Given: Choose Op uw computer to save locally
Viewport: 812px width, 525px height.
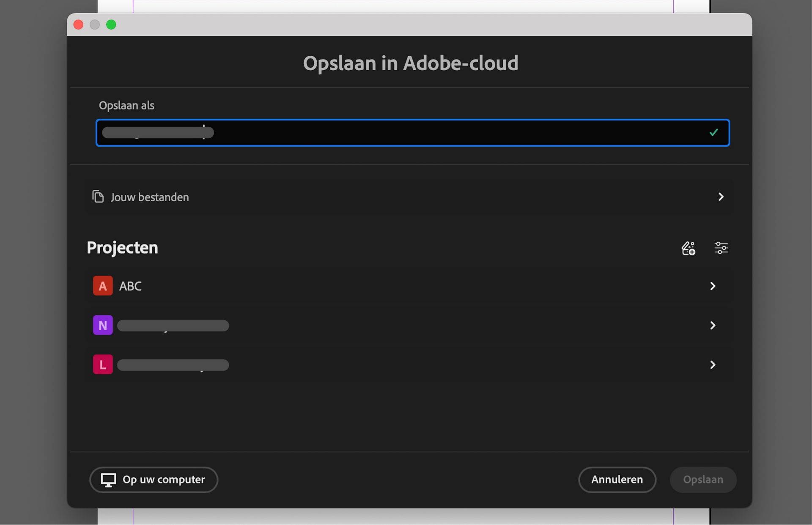Looking at the screenshot, I should click(x=154, y=480).
